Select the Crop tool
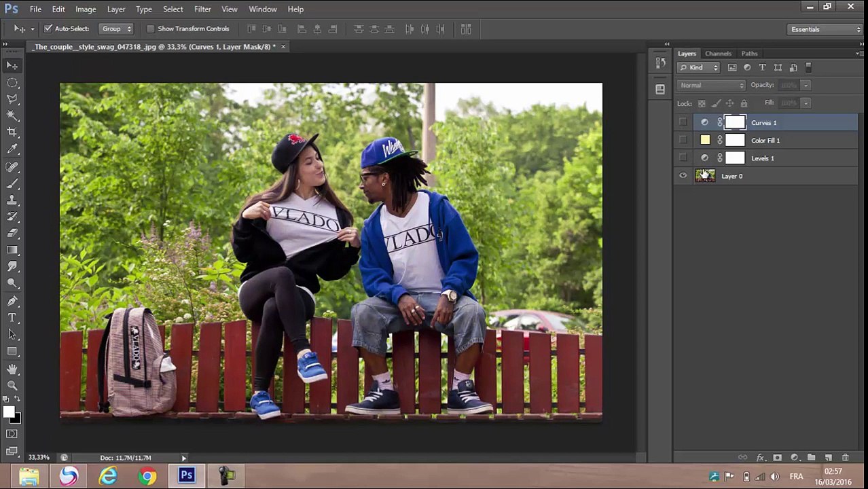This screenshot has width=868, height=489. pyautogui.click(x=12, y=132)
